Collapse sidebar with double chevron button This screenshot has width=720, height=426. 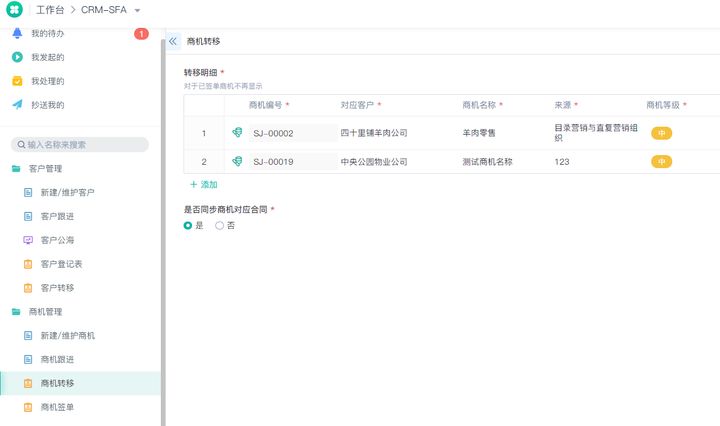pyautogui.click(x=173, y=41)
